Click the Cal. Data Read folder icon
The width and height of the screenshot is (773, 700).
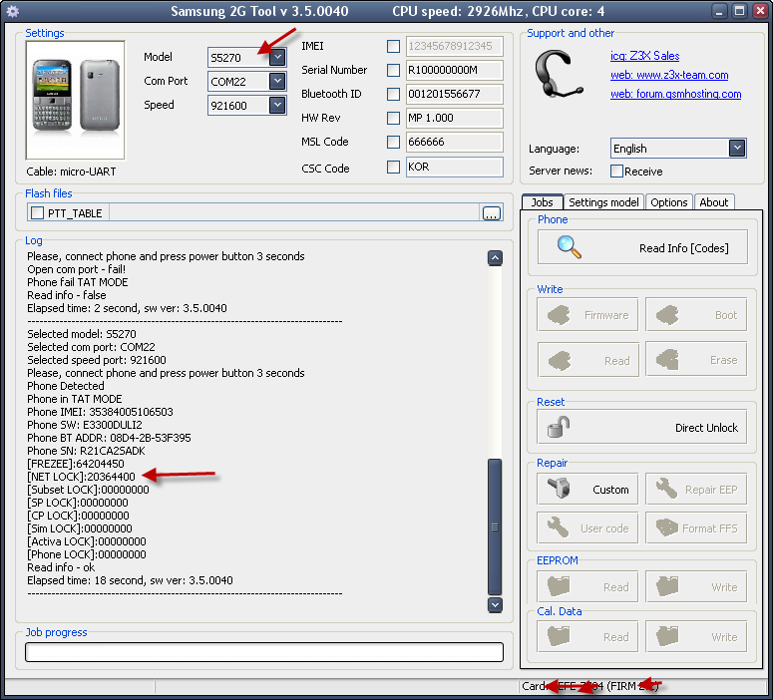coord(559,636)
